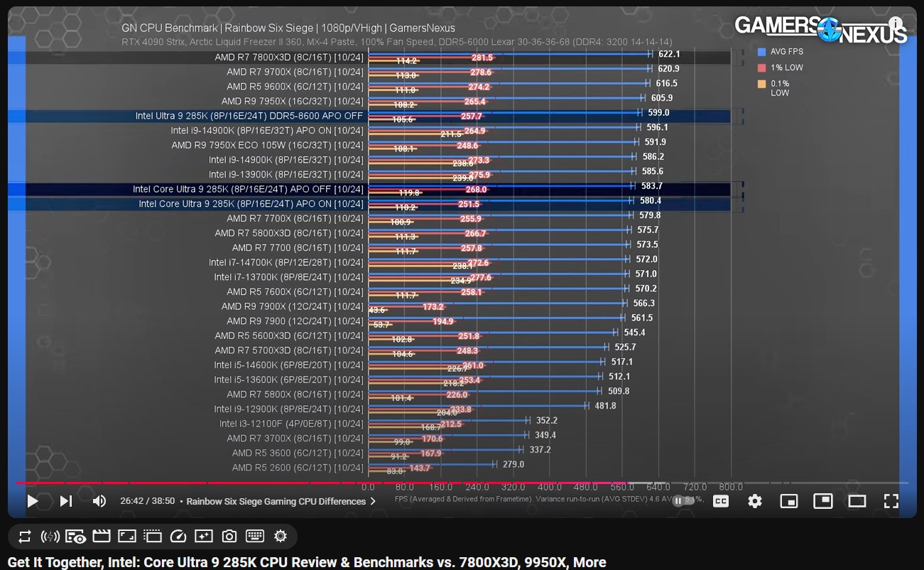Open the miniplayer

point(789,501)
